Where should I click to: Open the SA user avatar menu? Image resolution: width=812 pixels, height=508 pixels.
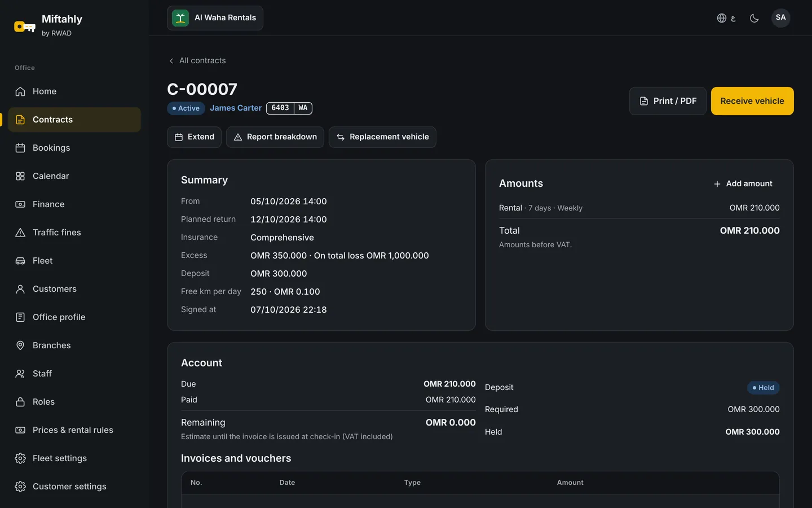tap(780, 17)
